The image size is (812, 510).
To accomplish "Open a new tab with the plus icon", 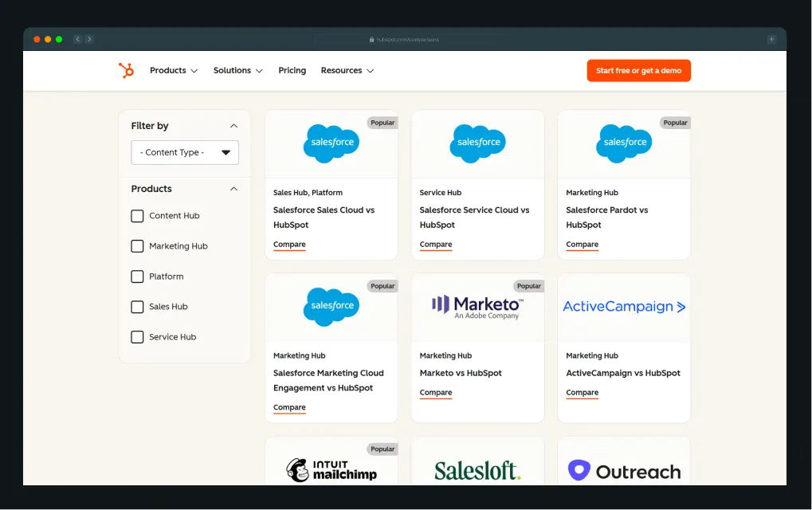I will (x=771, y=39).
